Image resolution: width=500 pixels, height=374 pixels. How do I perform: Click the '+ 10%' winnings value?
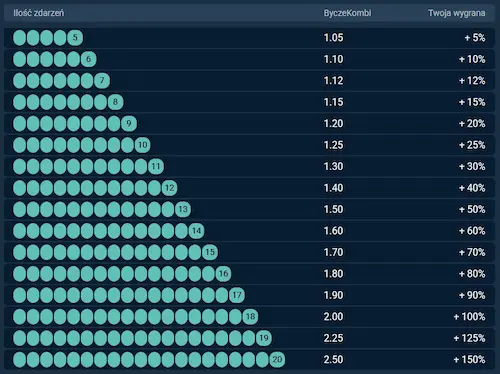coord(472,59)
